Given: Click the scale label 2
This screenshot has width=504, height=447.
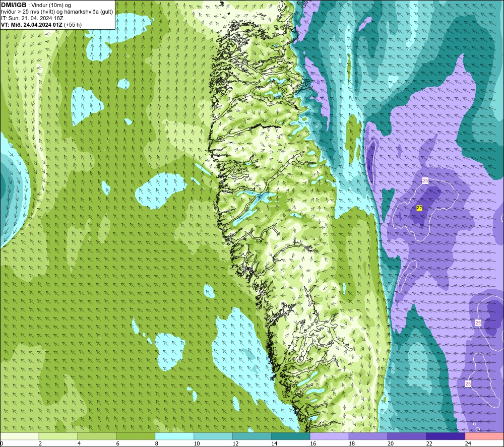Looking at the screenshot, I should point(40,443).
